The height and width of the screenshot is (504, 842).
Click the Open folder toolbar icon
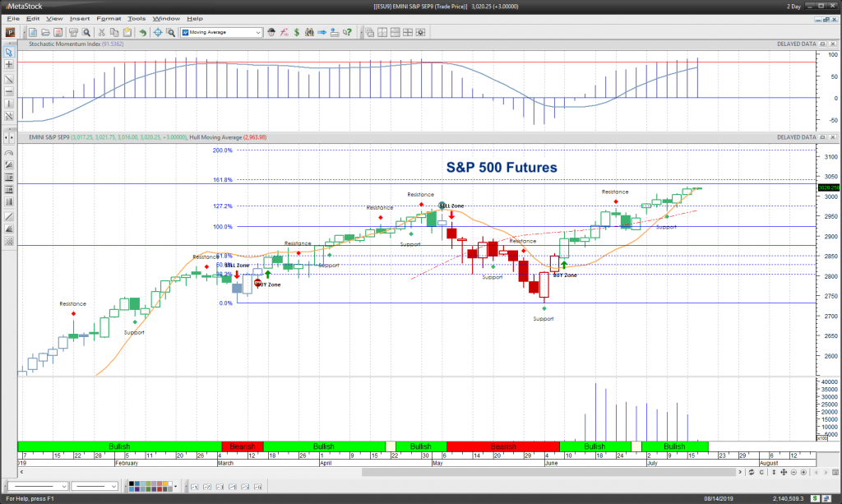[46, 32]
